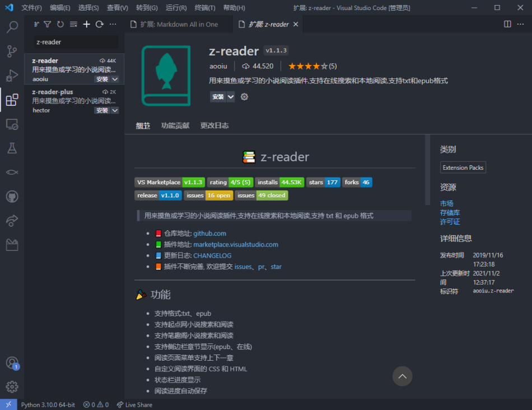This screenshot has height=410, width=532.
Task: Close the z-reader extension tab
Action: pos(296,25)
